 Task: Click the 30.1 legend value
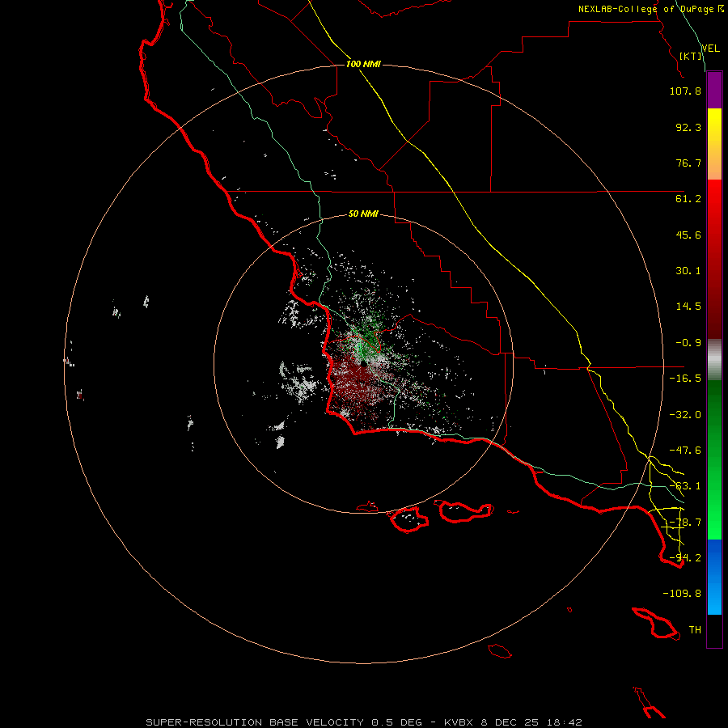[x=688, y=271]
